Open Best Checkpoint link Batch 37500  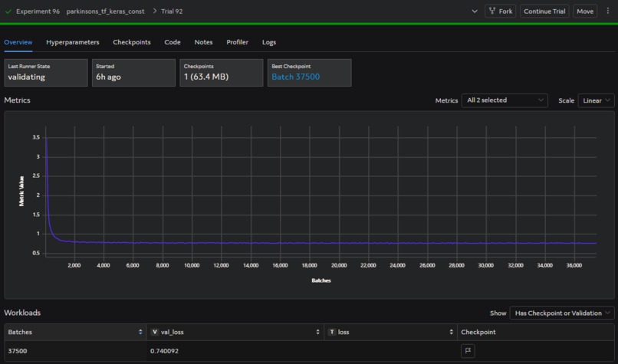[x=296, y=77]
